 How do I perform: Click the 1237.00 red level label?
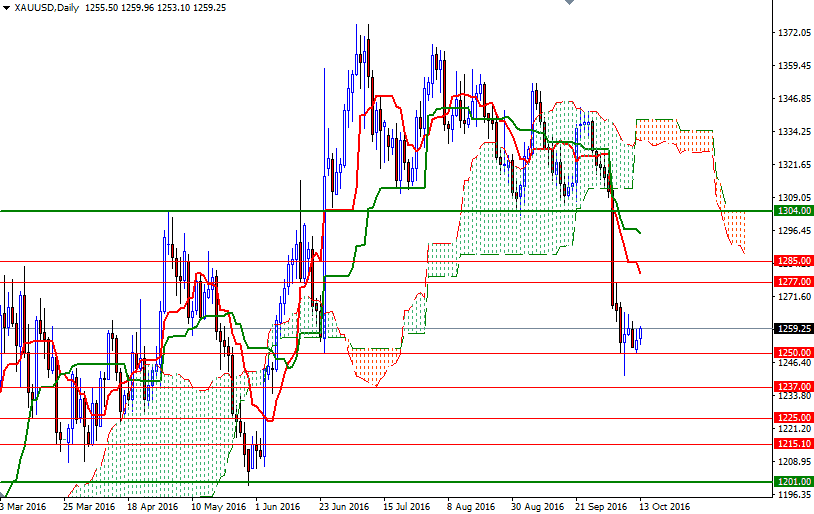[x=793, y=386]
